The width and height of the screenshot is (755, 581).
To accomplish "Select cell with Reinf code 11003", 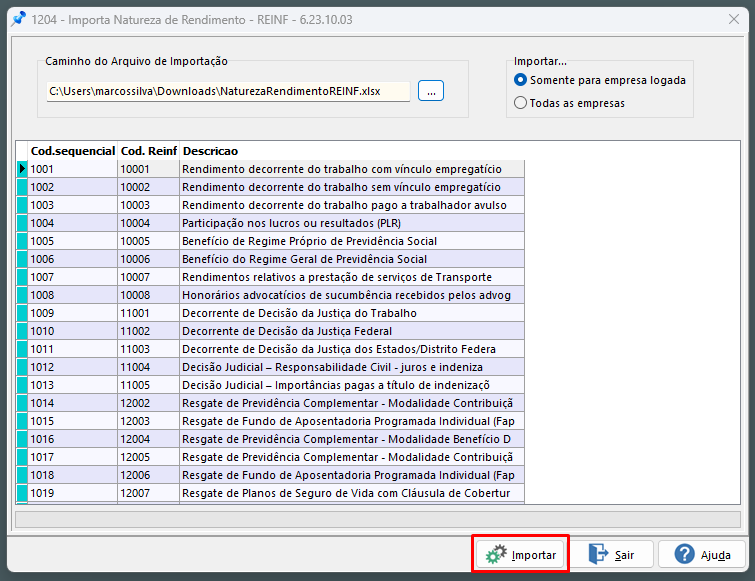I will coord(148,349).
